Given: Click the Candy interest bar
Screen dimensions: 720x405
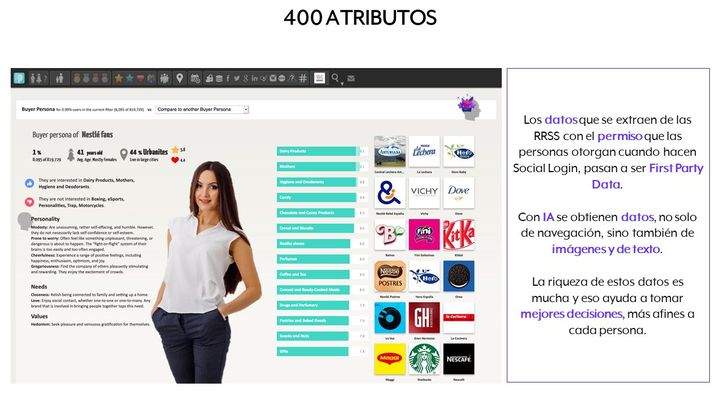Looking at the screenshot, I should (x=316, y=197).
